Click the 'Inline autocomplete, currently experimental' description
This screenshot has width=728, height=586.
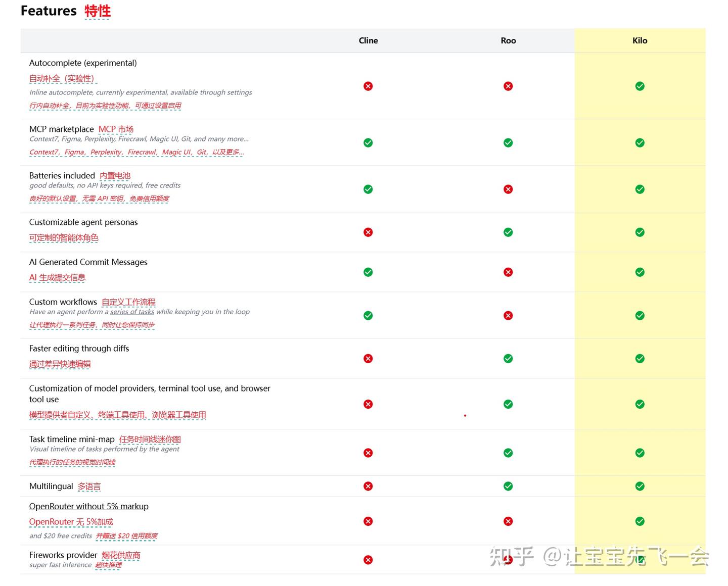(141, 92)
